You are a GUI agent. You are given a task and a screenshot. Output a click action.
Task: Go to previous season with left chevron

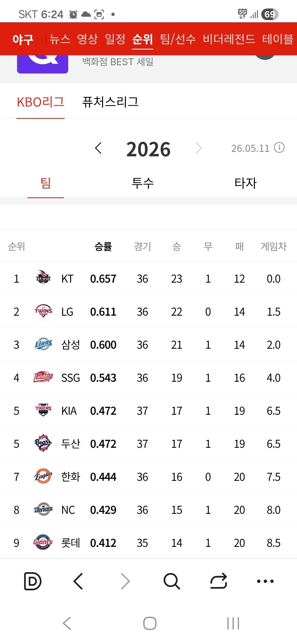coord(98,148)
